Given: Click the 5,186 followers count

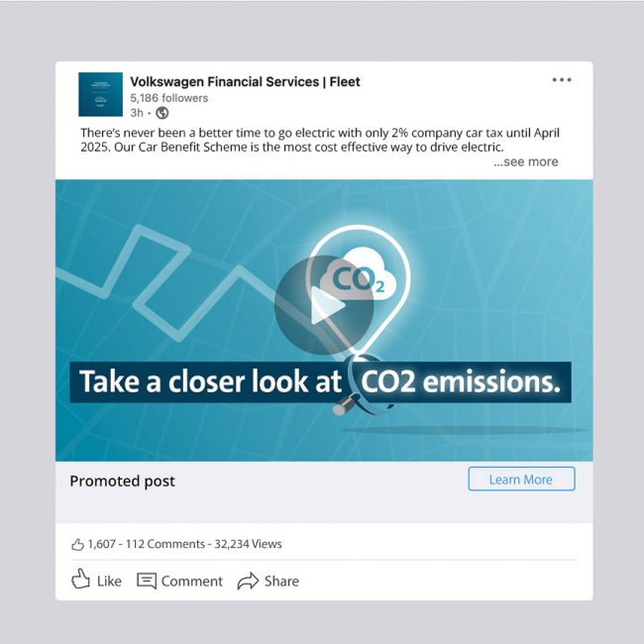Looking at the screenshot, I should (x=168, y=98).
